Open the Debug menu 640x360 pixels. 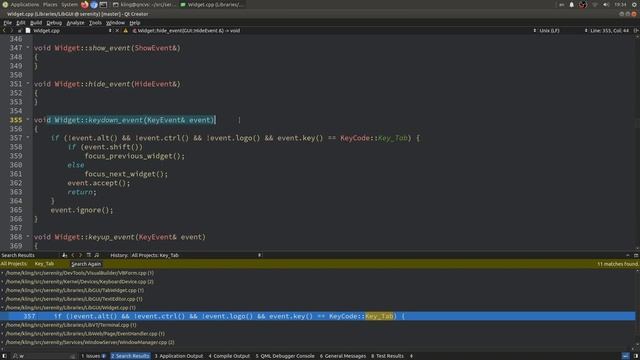54,23
